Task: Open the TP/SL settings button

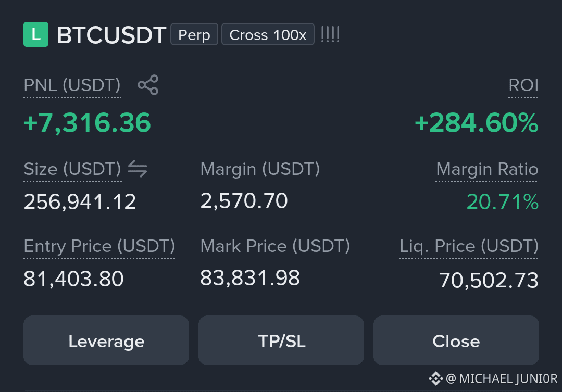Action: [281, 340]
